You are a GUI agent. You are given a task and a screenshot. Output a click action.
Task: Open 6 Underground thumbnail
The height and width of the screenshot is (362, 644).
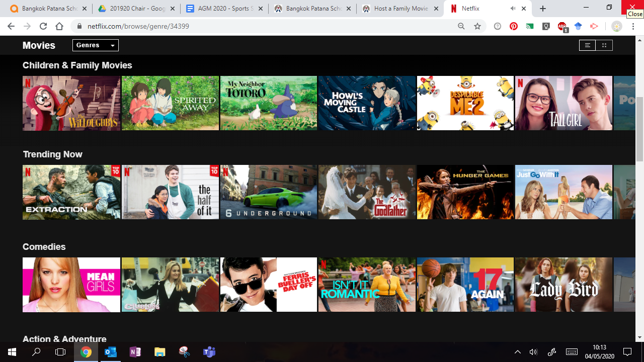[x=269, y=192]
